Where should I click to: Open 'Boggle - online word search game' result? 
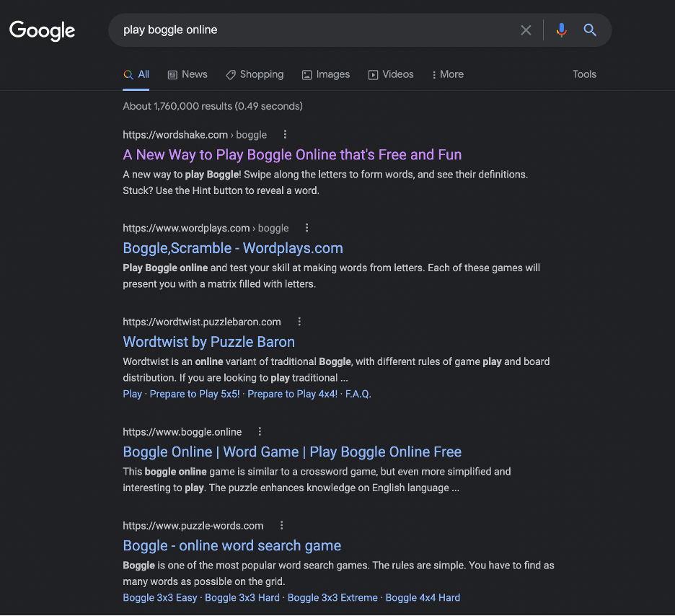click(232, 546)
